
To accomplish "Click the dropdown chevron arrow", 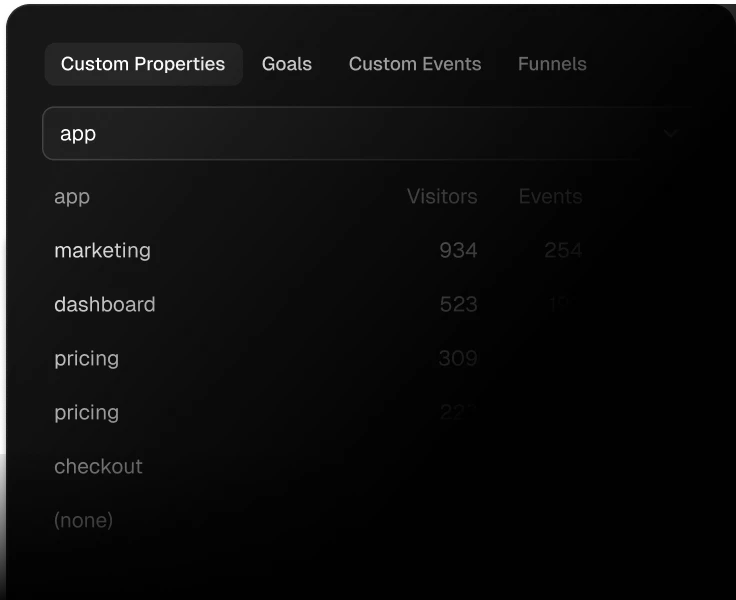I will [670, 134].
